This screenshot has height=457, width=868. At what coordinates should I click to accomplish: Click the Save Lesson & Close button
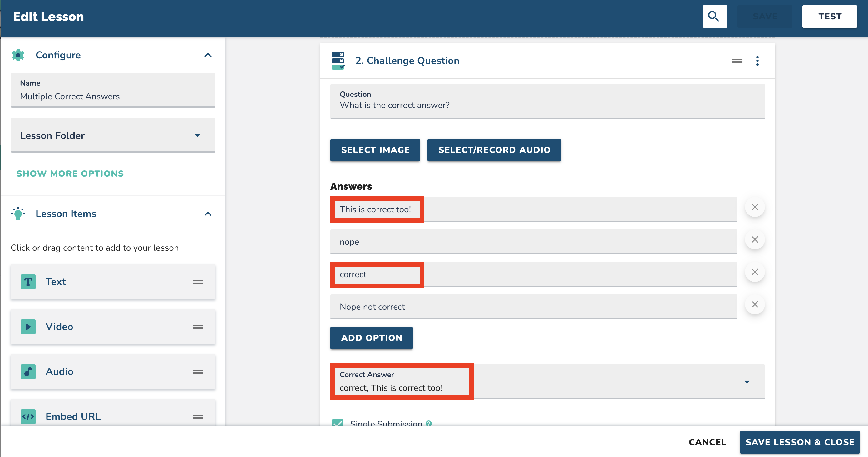click(799, 442)
